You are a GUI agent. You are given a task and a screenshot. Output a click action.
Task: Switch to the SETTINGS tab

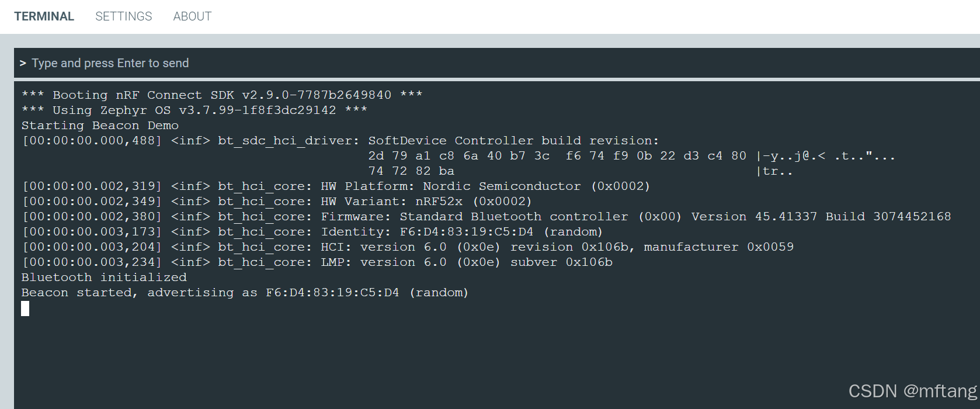click(x=123, y=16)
